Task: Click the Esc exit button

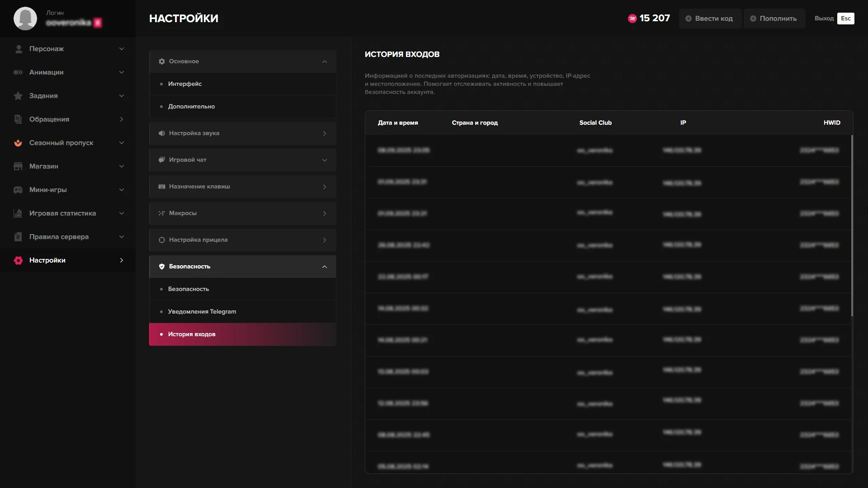Action: tap(845, 19)
